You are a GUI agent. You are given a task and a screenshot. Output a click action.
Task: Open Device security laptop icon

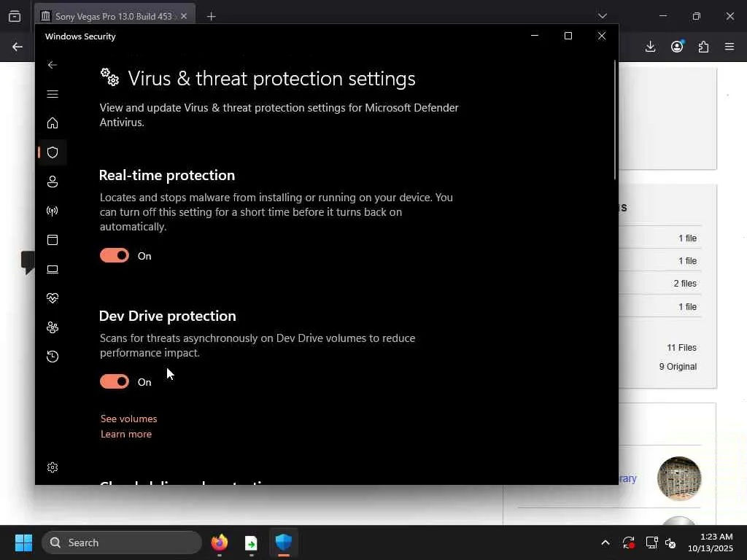[x=53, y=270]
